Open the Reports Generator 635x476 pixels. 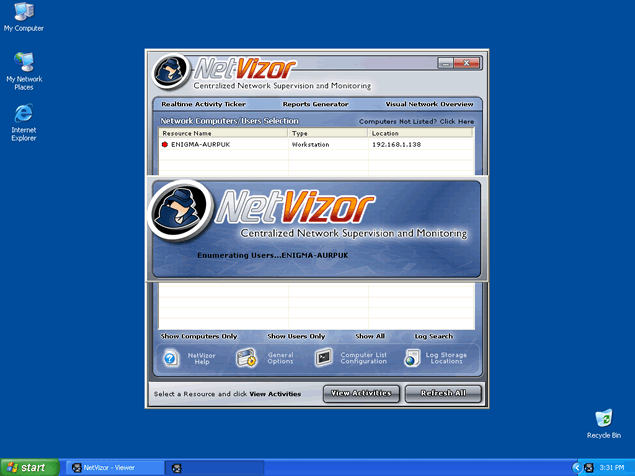[x=315, y=104]
